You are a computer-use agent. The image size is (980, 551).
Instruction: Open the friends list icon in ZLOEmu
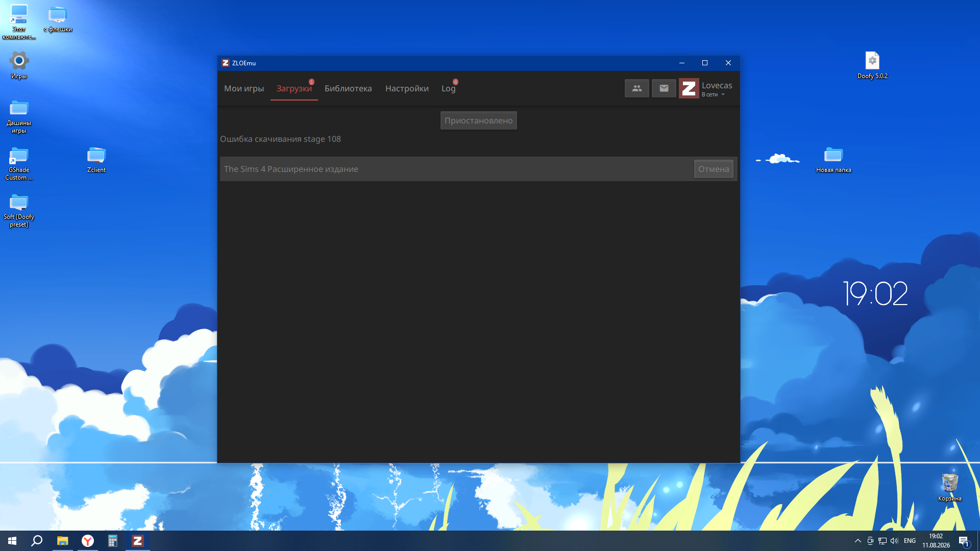point(636,88)
